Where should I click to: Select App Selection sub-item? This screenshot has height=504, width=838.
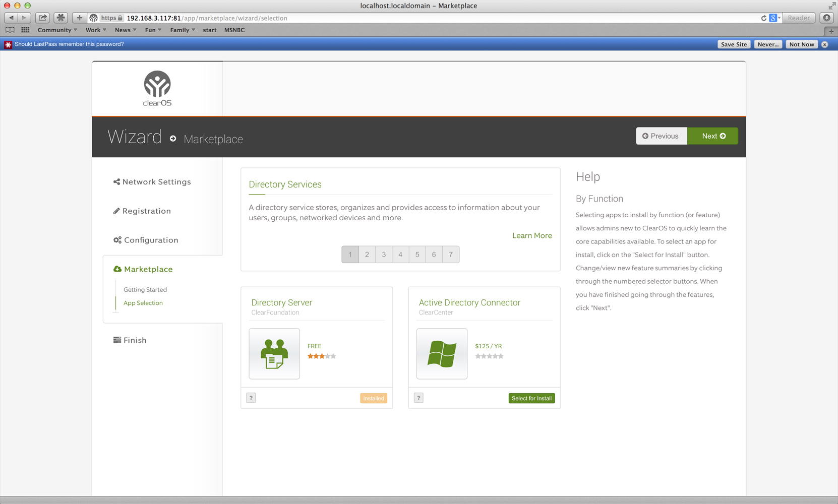click(x=143, y=303)
